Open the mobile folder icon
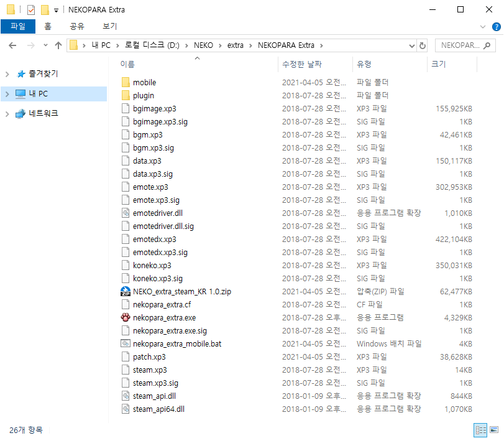504x438 pixels. [126, 82]
